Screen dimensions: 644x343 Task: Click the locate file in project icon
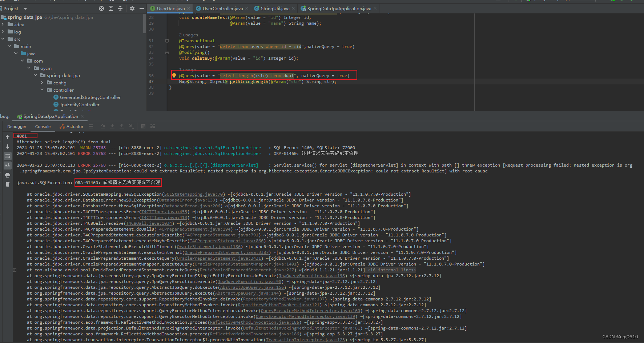click(x=101, y=8)
